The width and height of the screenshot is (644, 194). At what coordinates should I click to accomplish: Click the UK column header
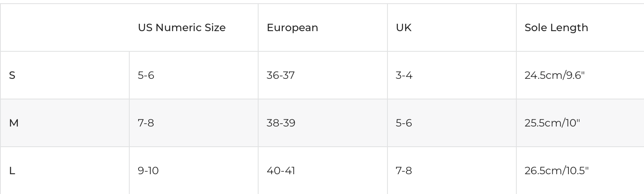pyautogui.click(x=404, y=27)
